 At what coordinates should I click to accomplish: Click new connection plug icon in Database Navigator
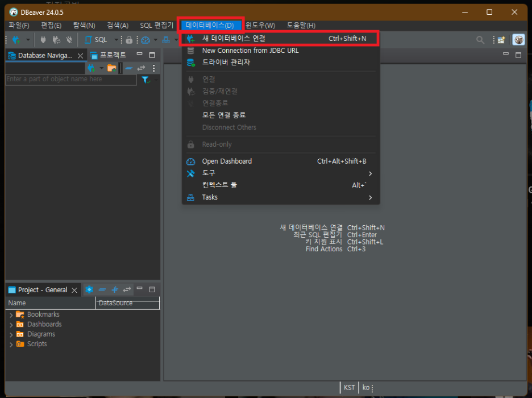[x=91, y=68]
